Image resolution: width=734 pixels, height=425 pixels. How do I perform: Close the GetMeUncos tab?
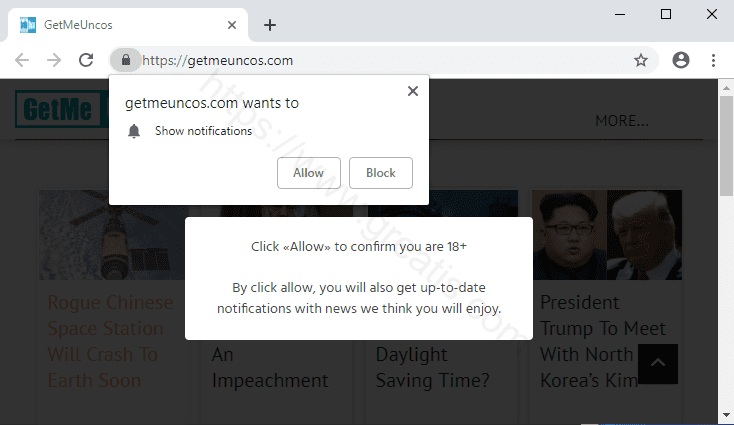click(x=232, y=25)
